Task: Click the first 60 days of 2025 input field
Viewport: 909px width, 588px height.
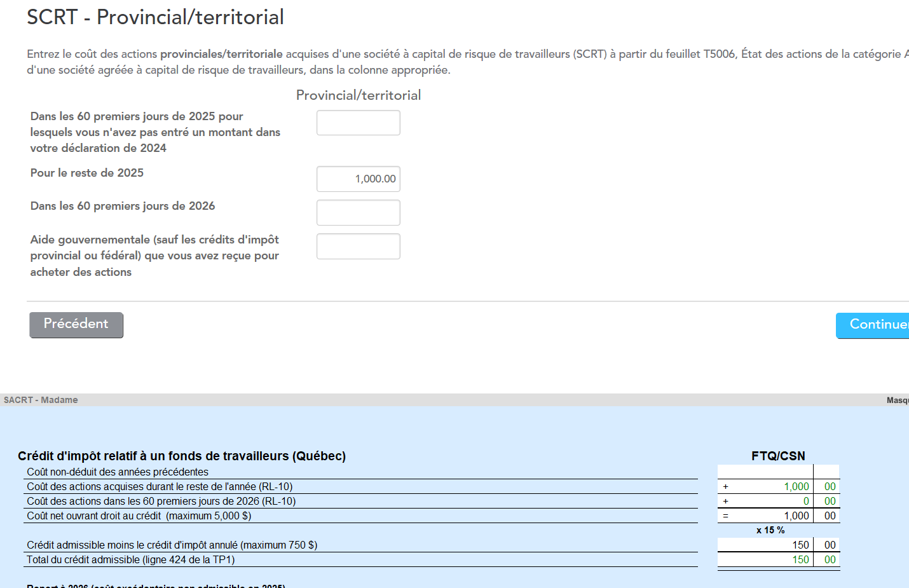Action: [358, 123]
